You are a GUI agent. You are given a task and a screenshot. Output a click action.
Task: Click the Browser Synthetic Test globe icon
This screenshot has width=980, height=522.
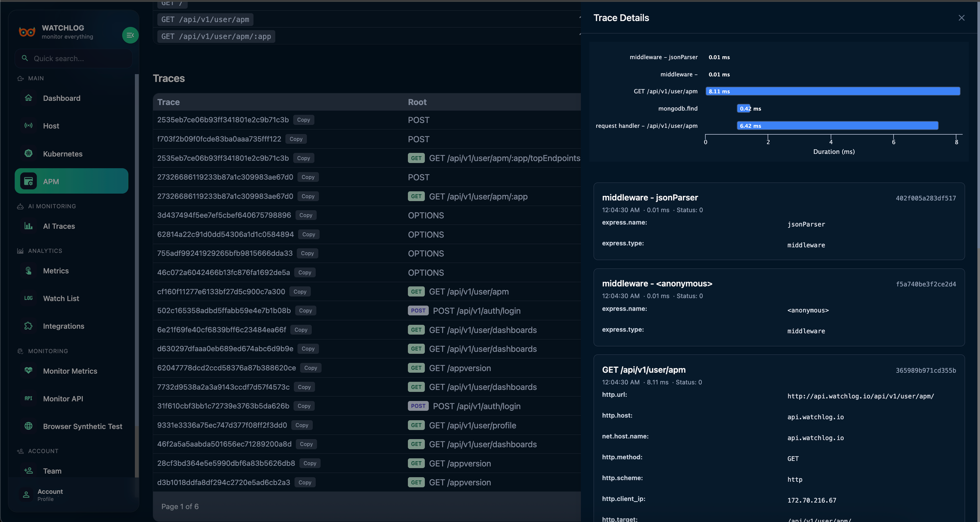coord(28,427)
